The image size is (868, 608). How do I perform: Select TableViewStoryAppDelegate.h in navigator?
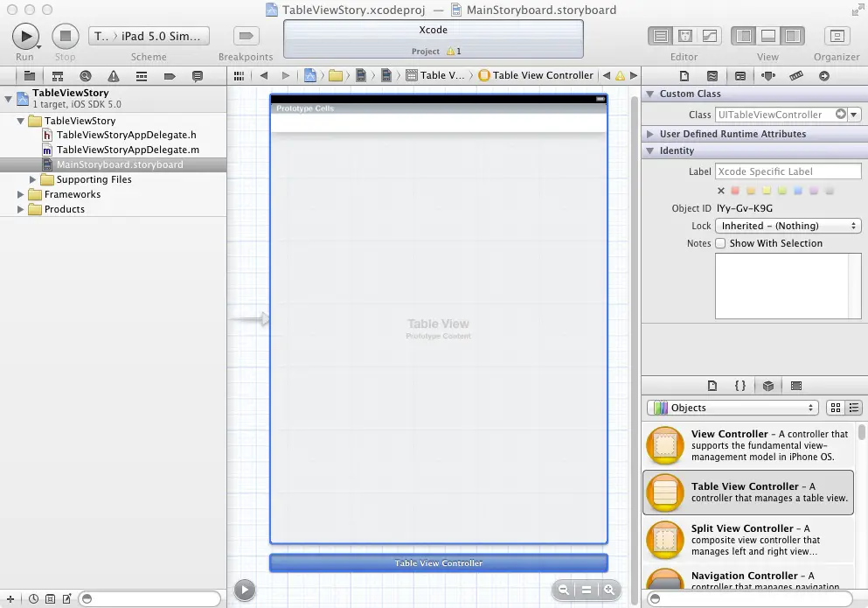point(126,136)
